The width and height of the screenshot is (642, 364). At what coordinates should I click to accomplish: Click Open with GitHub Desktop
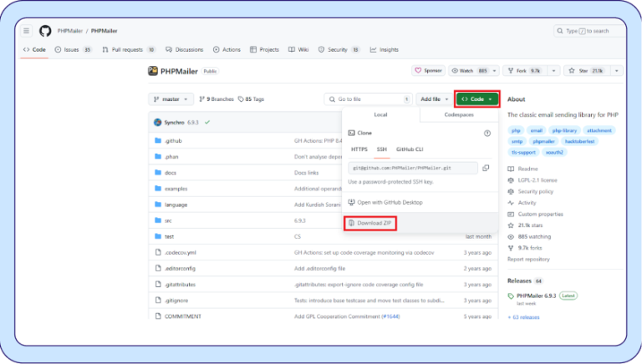point(390,202)
